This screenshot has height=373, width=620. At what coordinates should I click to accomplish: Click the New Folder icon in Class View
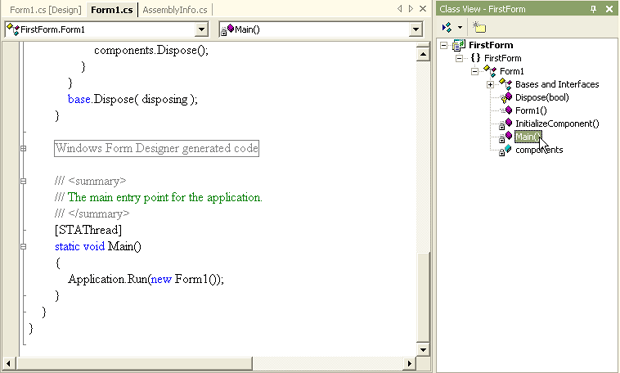click(480, 27)
